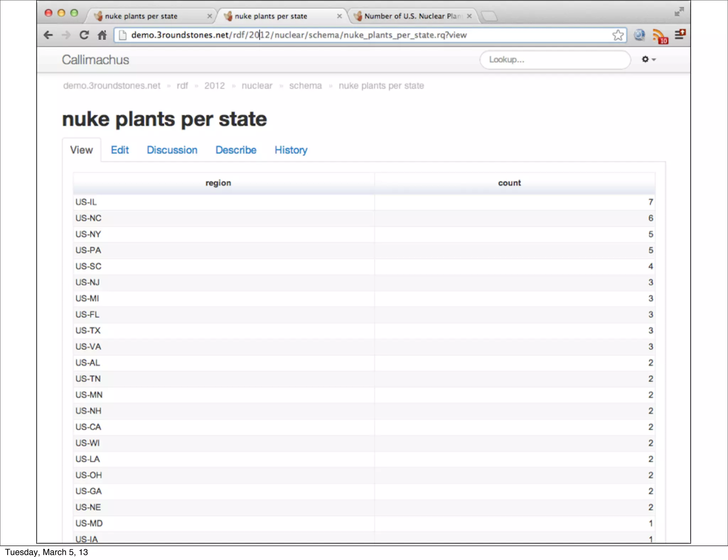Bookmark page with the star icon
This screenshot has height=560, width=728.
tap(618, 35)
